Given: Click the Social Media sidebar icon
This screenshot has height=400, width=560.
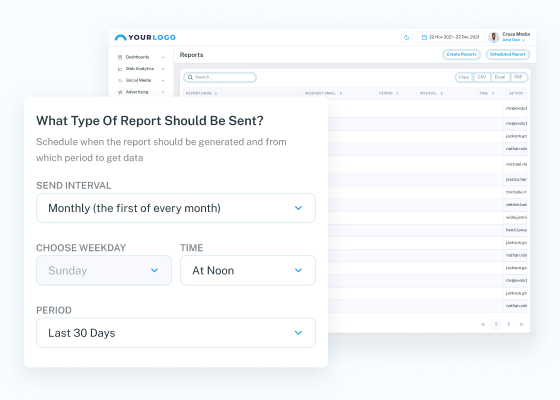Looking at the screenshot, I should [x=120, y=80].
